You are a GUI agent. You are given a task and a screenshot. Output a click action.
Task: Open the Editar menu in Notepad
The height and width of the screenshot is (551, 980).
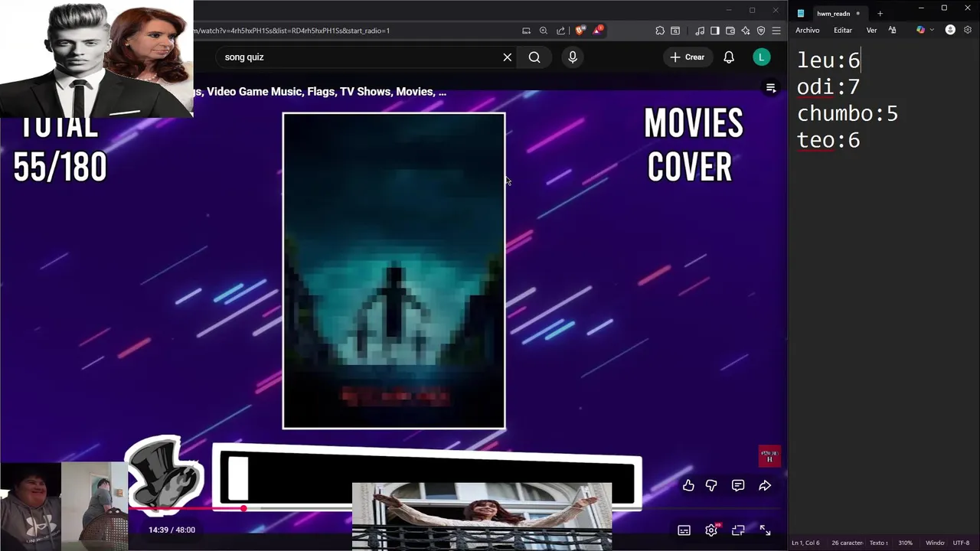(843, 30)
